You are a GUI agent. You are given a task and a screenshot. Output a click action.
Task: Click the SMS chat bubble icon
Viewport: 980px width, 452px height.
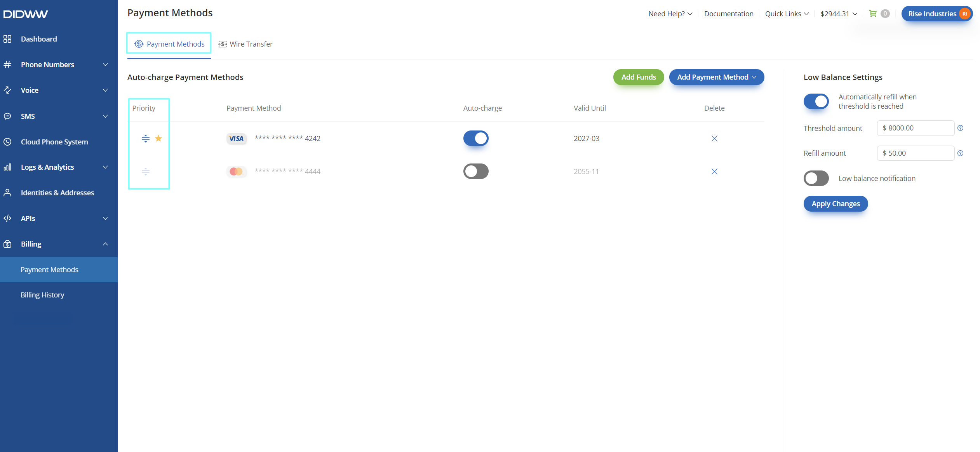pos(7,116)
